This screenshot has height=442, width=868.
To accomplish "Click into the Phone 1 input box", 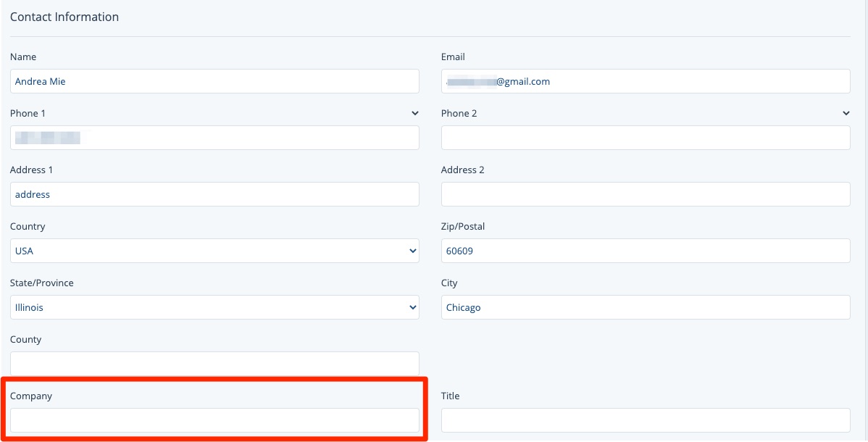I will coord(214,138).
